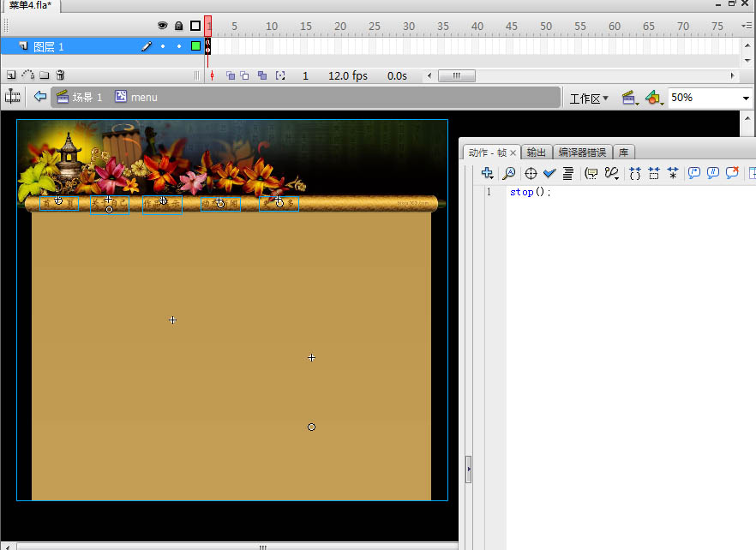Open the Debug Options dropdown icon
The height and width of the screenshot is (550, 756).
(x=612, y=174)
